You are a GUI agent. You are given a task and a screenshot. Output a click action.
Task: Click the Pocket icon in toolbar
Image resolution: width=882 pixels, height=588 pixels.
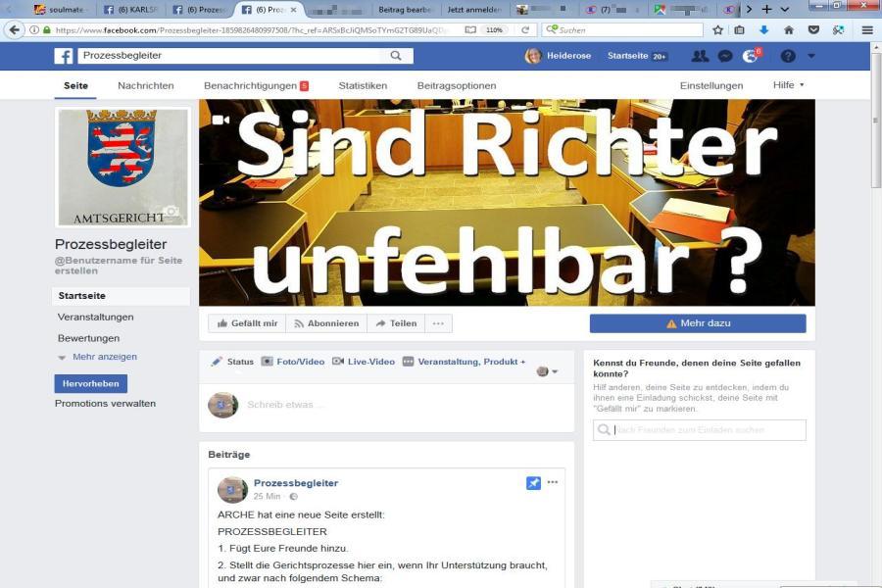coord(813,29)
